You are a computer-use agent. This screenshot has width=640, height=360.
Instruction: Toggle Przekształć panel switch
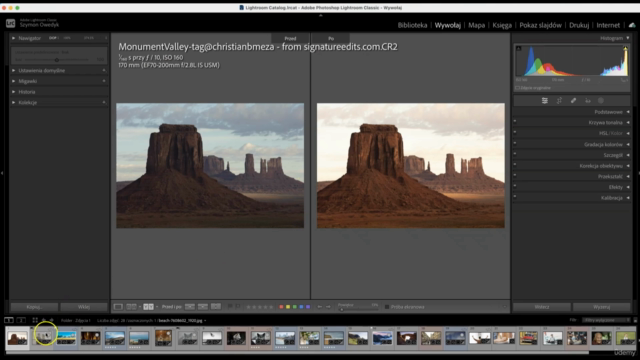point(515,175)
